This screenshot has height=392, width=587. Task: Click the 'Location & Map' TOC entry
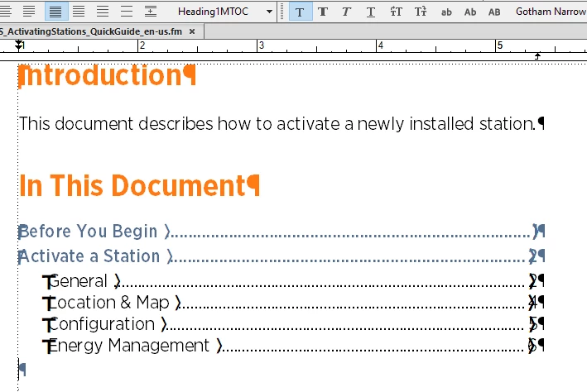[109, 302]
